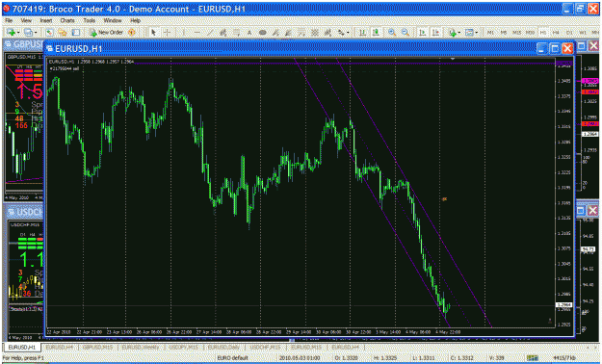Viewport: 602px width, 364px height.
Task: Select the M5 timeframe
Action: tap(504, 33)
